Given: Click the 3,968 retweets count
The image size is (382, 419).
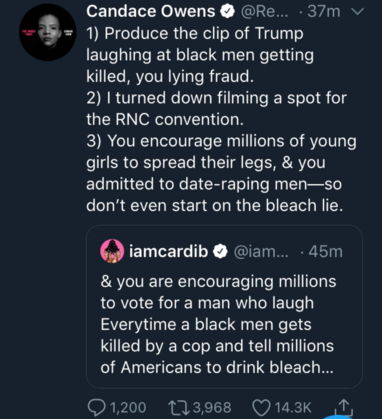Looking at the screenshot, I should tap(212, 408).
